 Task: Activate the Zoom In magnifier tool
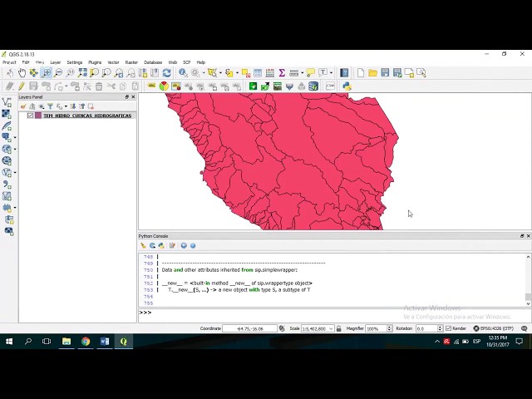(x=46, y=72)
